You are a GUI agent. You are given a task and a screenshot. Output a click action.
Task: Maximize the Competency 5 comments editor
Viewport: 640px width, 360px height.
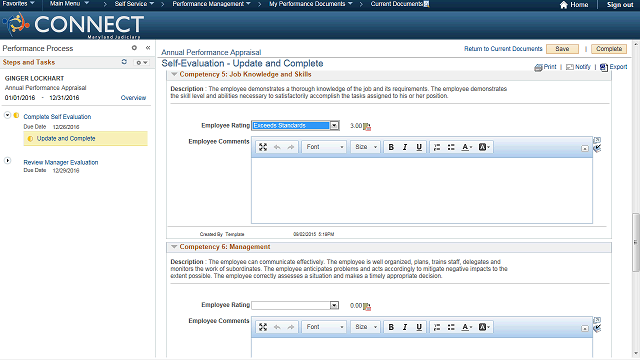[x=263, y=147]
